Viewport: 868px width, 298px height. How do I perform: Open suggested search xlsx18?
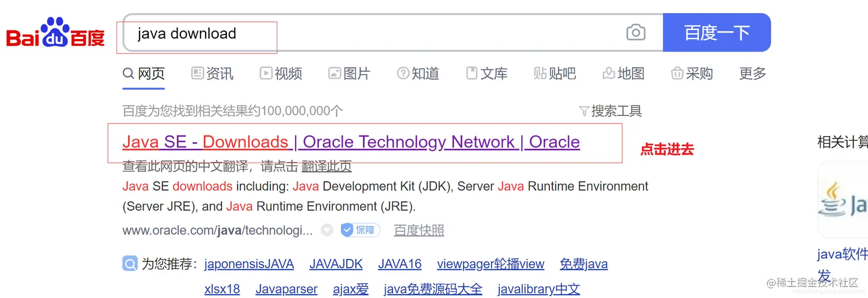[x=222, y=289]
